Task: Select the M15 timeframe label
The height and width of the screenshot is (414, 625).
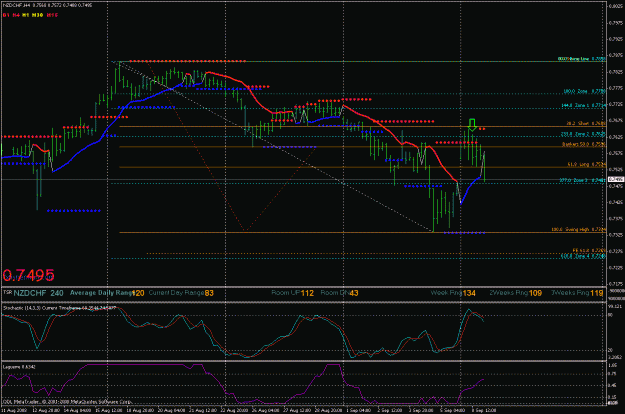Action: point(52,15)
